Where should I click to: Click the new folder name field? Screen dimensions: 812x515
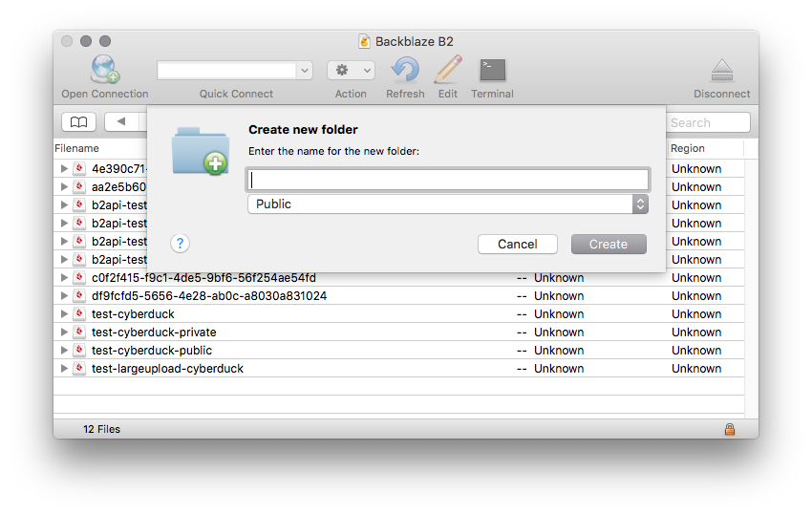click(x=448, y=180)
